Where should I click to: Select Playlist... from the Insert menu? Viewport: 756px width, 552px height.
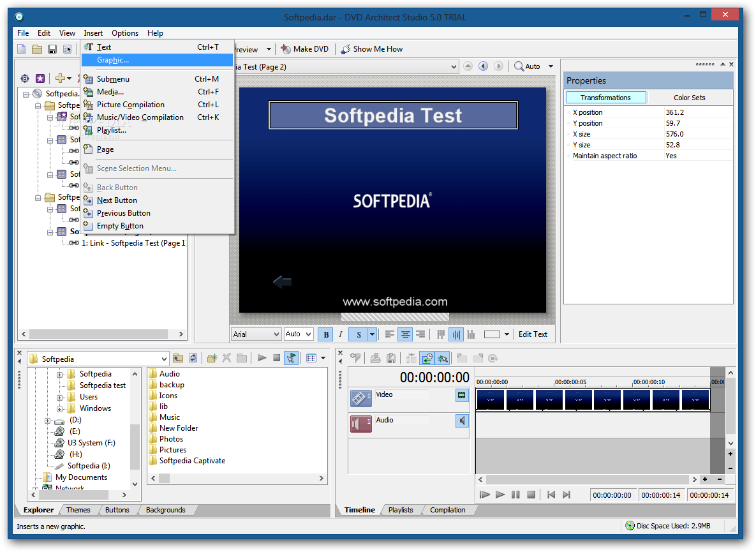click(158, 130)
